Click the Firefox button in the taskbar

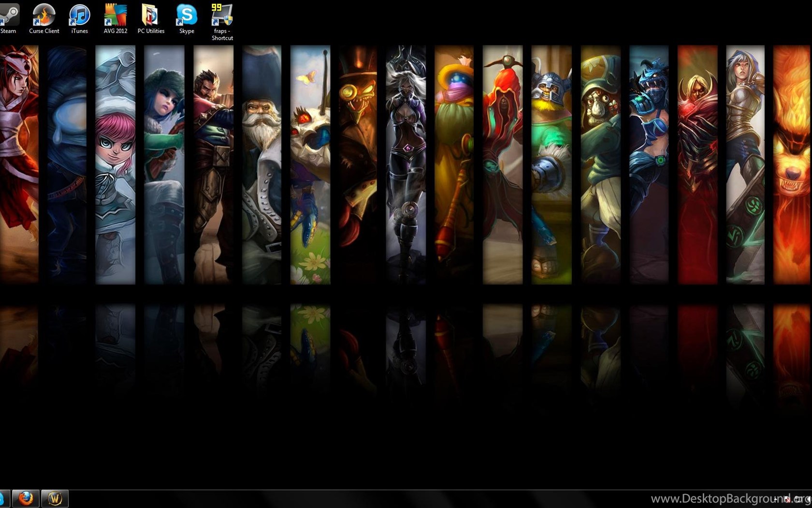tap(26, 498)
